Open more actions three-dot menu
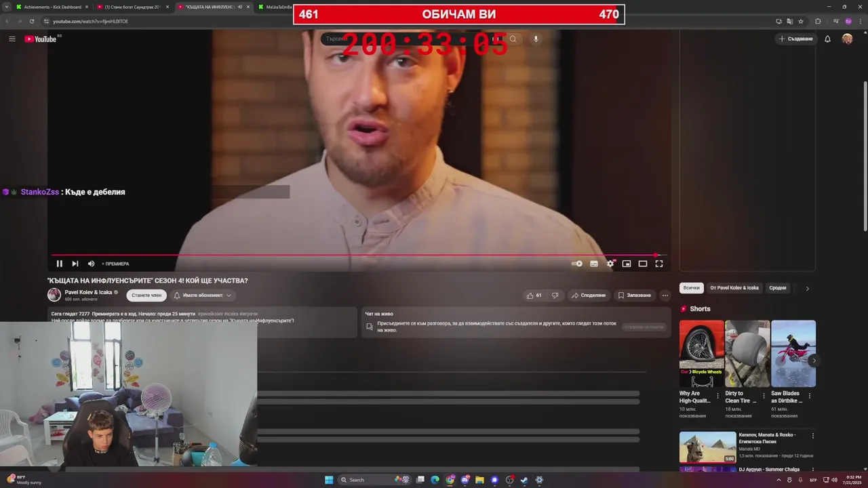Image resolution: width=868 pixels, height=488 pixels. tap(665, 295)
